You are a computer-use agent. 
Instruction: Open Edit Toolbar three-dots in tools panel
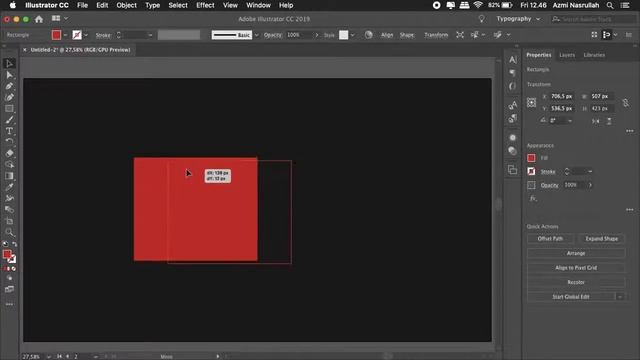[x=9, y=304]
